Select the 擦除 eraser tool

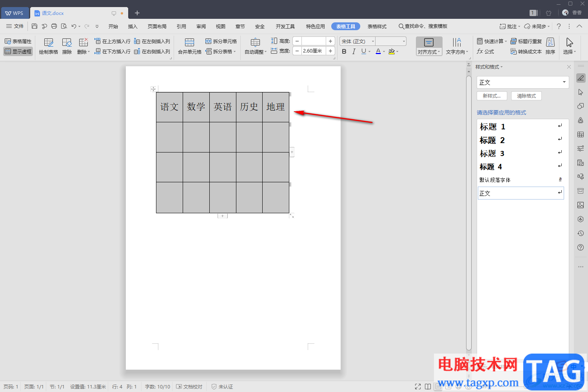point(67,46)
